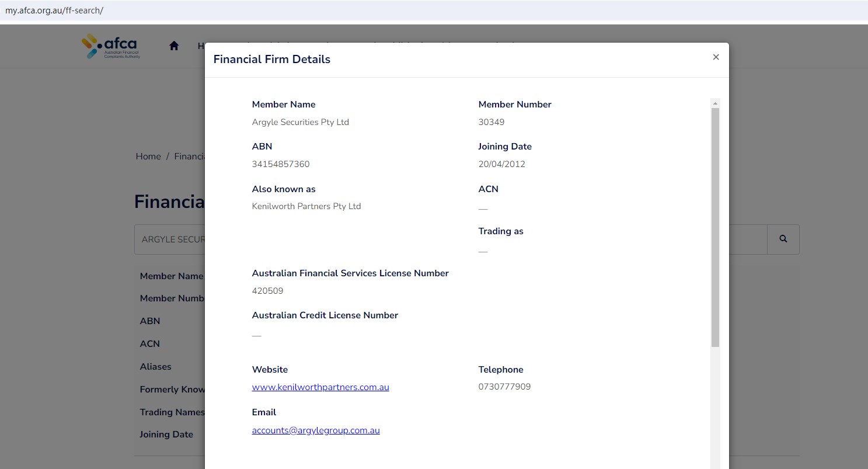This screenshot has height=469, width=868.
Task: Click the Joining Date label in dialog
Action: (x=505, y=147)
